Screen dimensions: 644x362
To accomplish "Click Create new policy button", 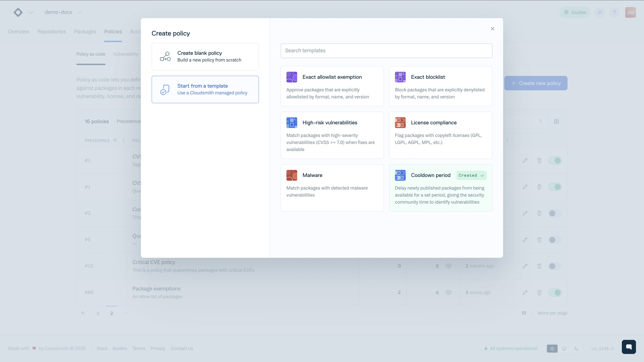I will click(536, 83).
